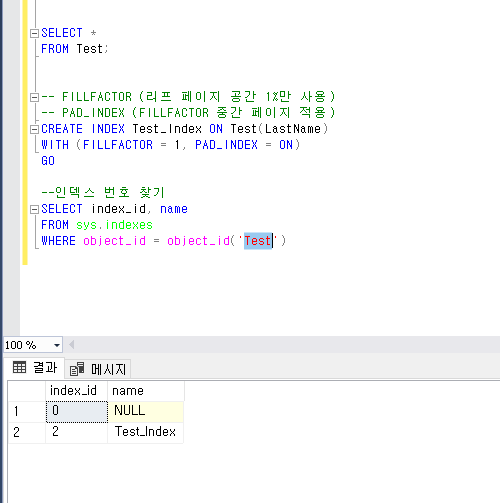The height and width of the screenshot is (503, 500).
Task: Select the index_id column header
Action: pyautogui.click(x=76, y=391)
